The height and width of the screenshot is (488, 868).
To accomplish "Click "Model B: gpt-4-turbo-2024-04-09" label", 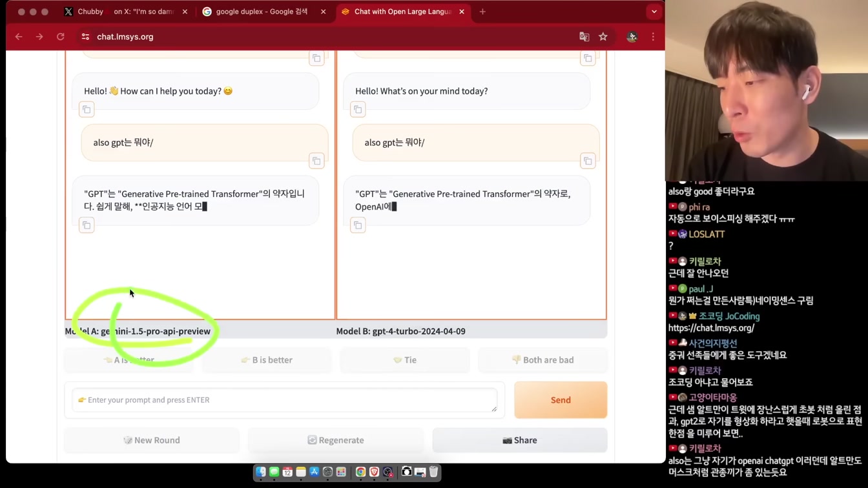I will (x=400, y=331).
